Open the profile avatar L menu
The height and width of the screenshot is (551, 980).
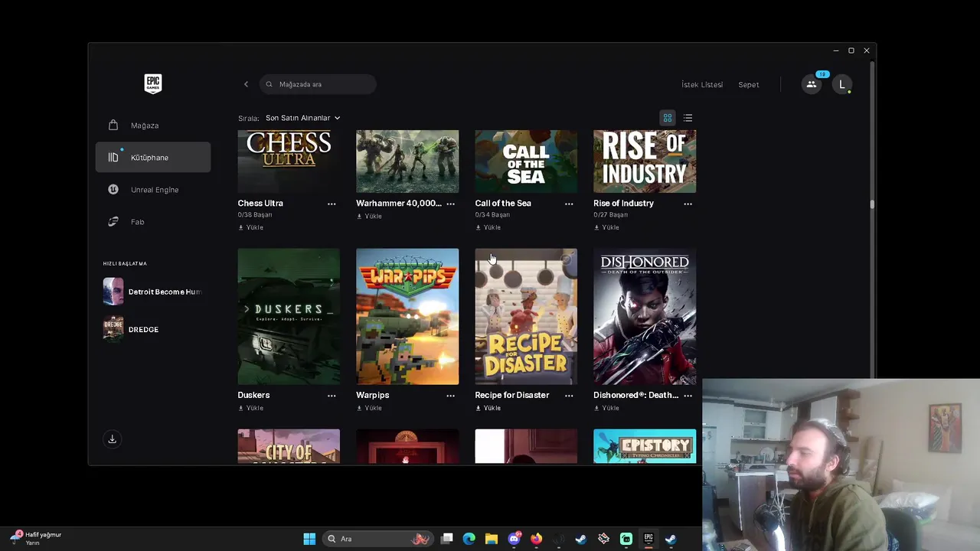[x=842, y=85]
